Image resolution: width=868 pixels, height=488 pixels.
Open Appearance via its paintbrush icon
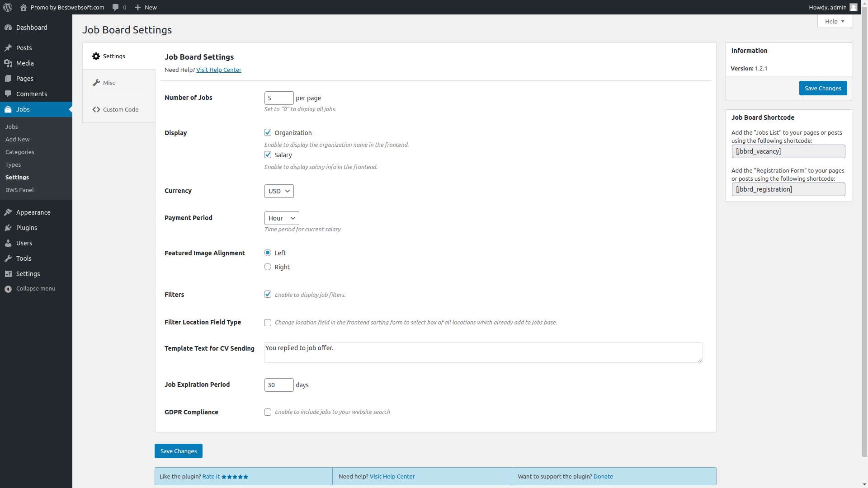point(8,212)
